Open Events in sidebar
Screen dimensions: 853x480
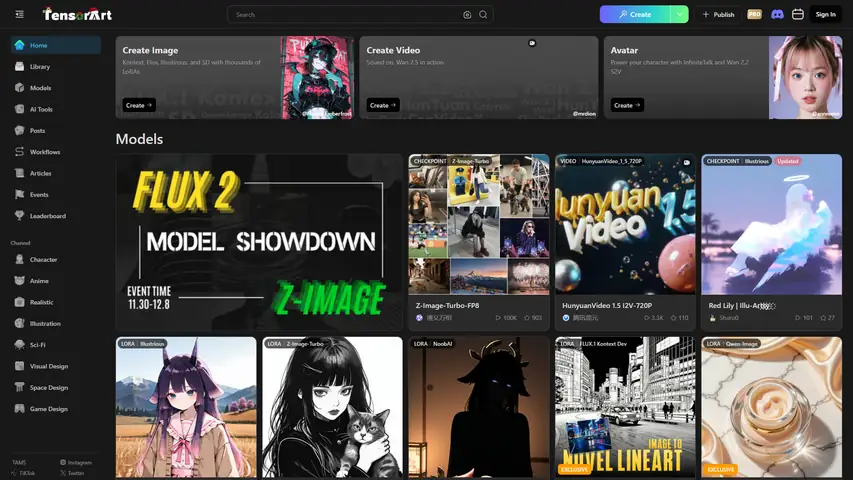(x=55, y=194)
